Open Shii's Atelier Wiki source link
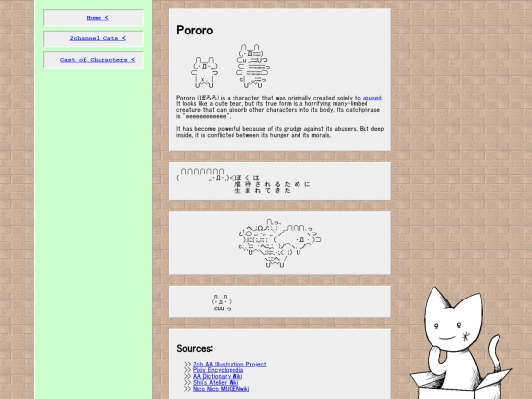 216,382
